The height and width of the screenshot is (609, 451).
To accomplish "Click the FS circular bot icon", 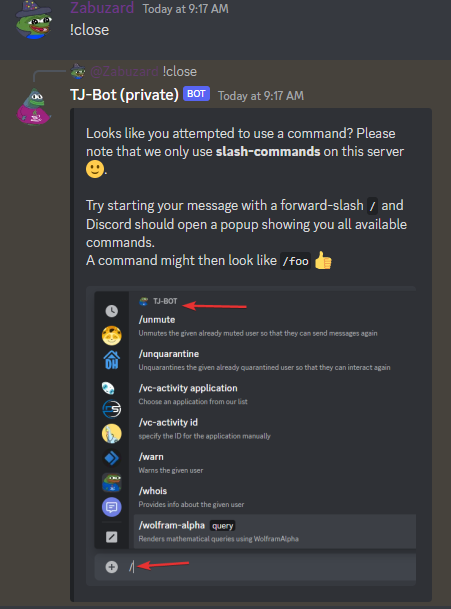I will point(111,409).
